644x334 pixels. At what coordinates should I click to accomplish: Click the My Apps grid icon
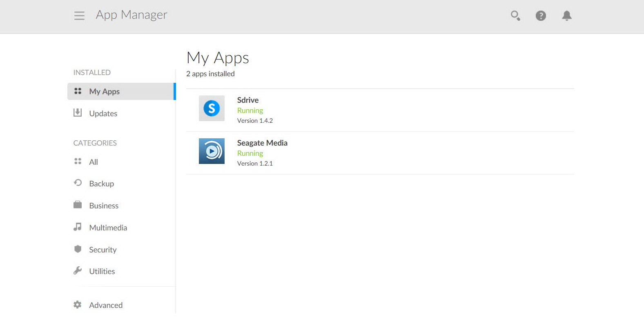(x=78, y=91)
